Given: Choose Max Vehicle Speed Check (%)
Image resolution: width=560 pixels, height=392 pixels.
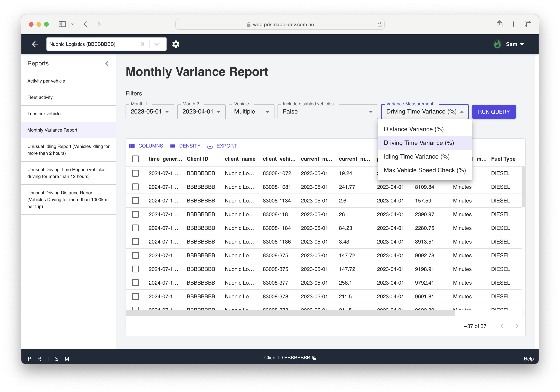Looking at the screenshot, I should tap(425, 170).
